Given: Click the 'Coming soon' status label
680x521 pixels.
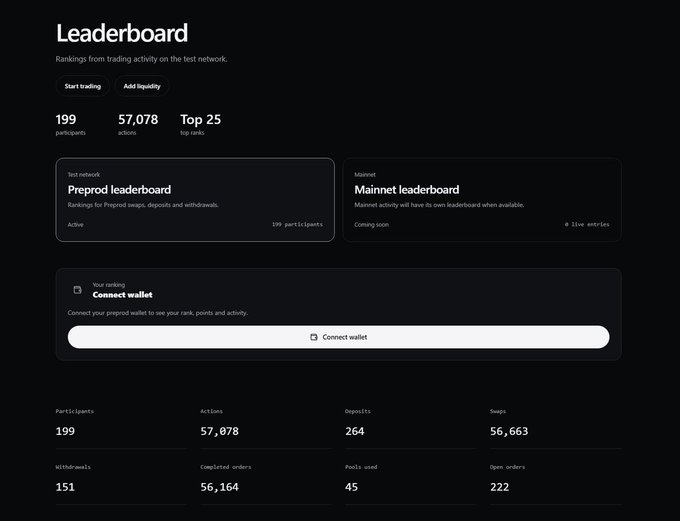Looking at the screenshot, I should (x=371, y=225).
